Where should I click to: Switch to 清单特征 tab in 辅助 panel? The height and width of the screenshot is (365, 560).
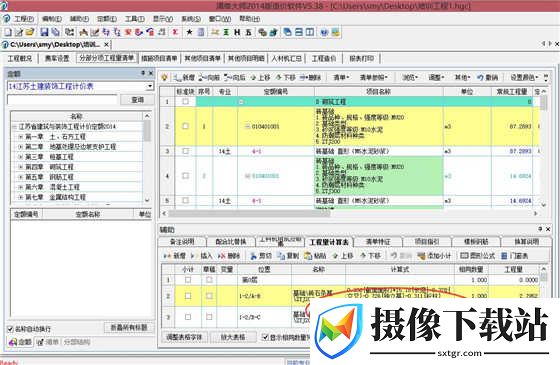(378, 242)
